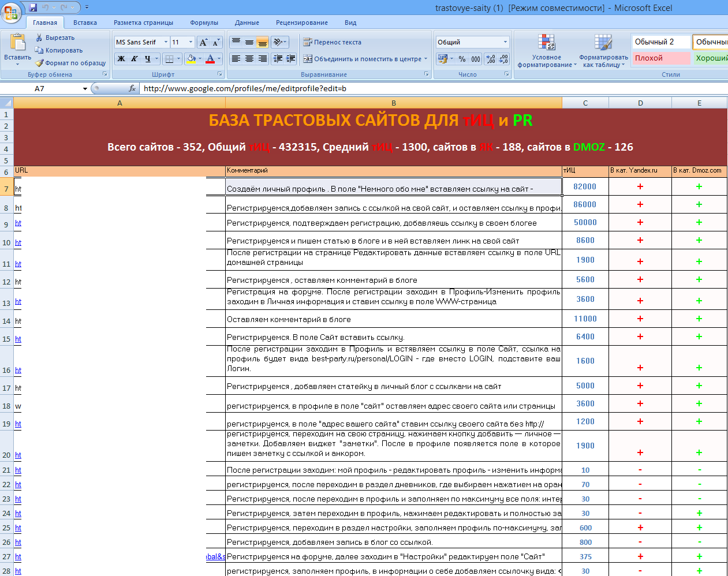Screen dimensions: 728x576
Task: Redo with the quick access toolbar arrow
Action: pyautogui.click(x=64, y=8)
